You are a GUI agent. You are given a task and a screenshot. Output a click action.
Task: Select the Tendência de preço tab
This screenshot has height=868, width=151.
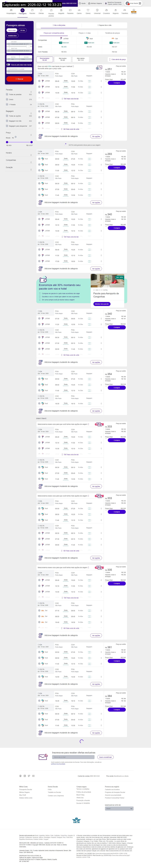tap(112, 33)
